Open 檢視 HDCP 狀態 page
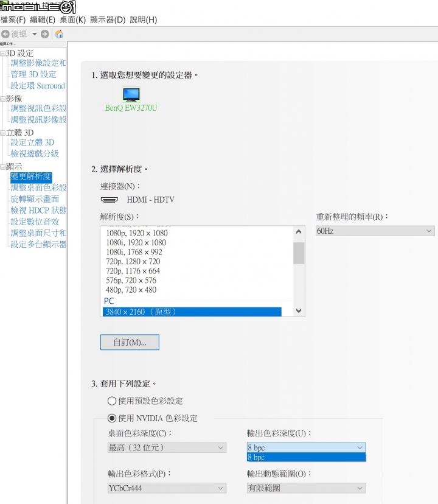The width and height of the screenshot is (438, 504). (38, 210)
